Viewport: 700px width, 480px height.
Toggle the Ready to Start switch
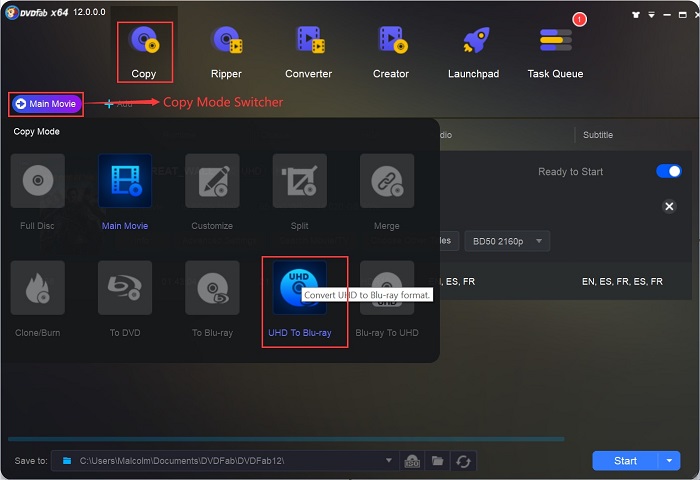[669, 171]
